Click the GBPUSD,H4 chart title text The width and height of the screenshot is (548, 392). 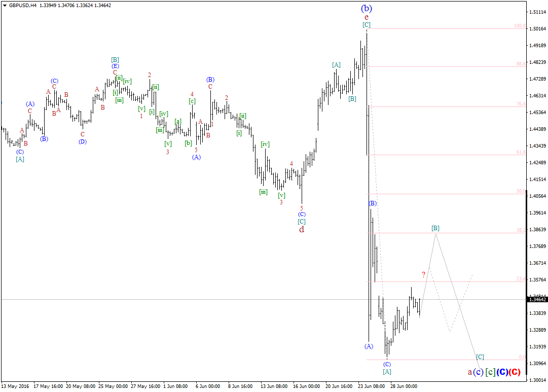click(23, 5)
